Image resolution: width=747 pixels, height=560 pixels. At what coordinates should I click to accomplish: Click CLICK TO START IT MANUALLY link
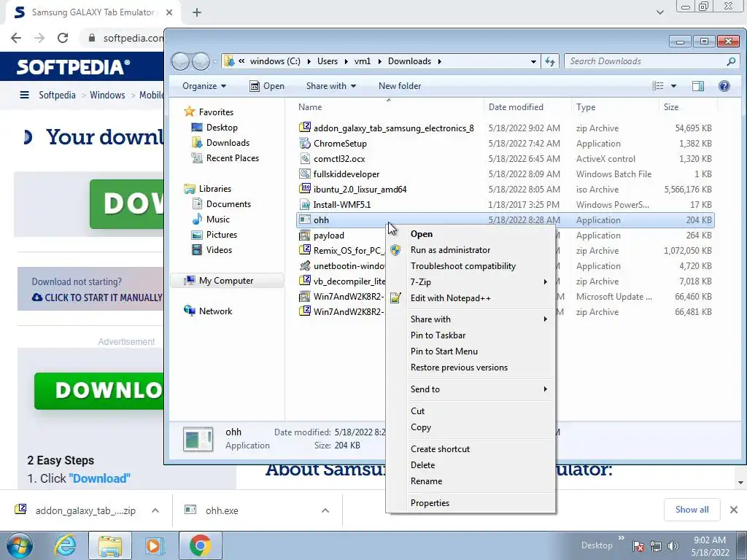click(98, 297)
